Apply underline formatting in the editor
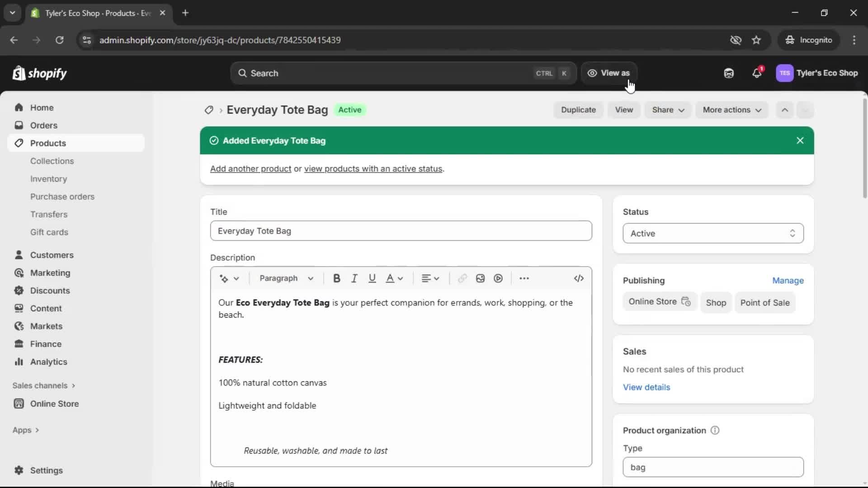868x488 pixels. click(372, 278)
